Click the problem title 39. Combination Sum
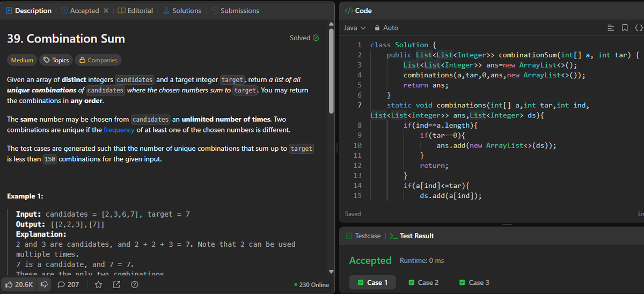This screenshot has height=294, width=644. pyautogui.click(x=65, y=39)
